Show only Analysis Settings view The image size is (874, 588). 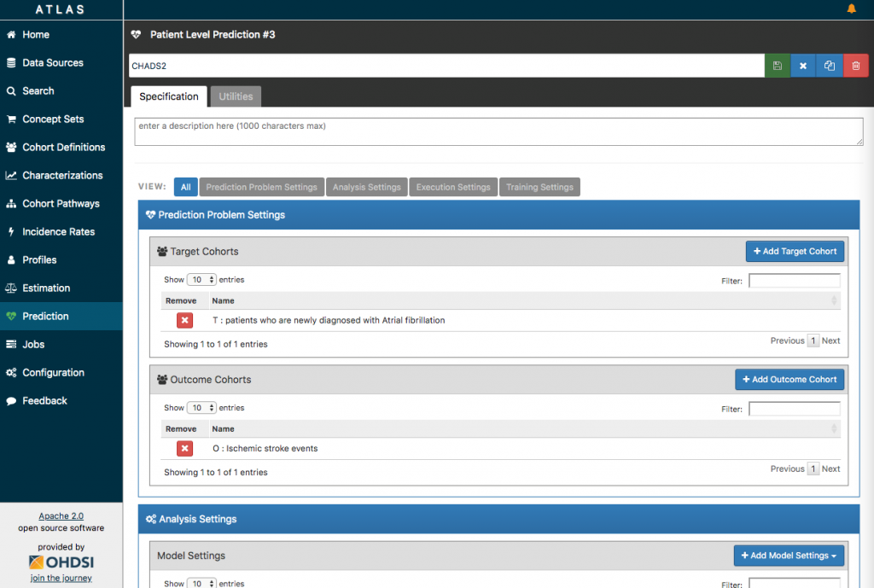(367, 187)
